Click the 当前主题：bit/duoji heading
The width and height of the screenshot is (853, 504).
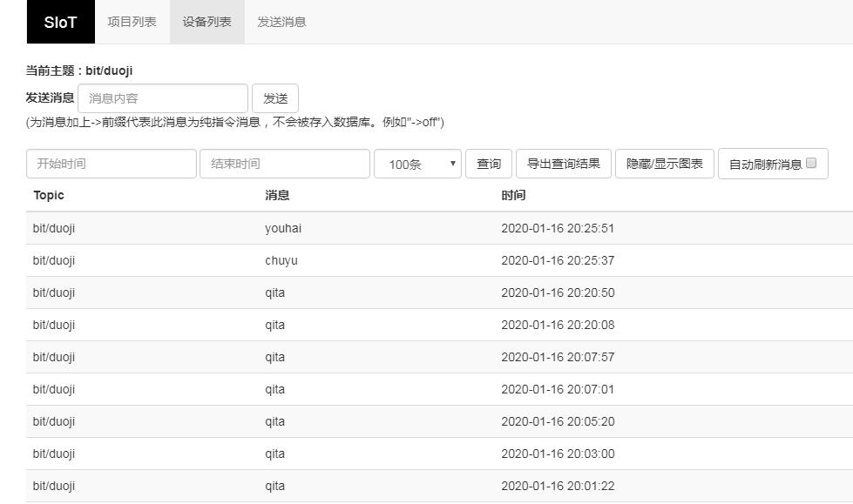coord(79,71)
